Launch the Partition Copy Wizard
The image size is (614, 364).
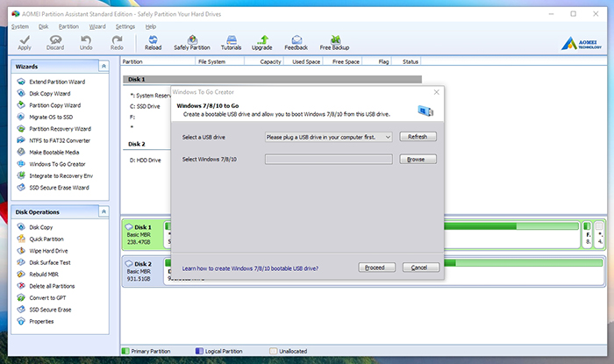pyautogui.click(x=54, y=105)
